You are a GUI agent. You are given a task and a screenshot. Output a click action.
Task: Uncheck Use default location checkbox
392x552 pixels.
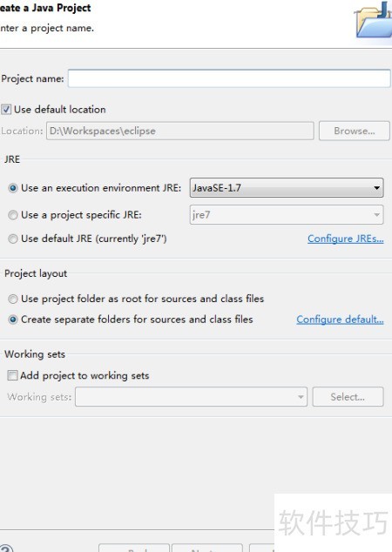pyautogui.click(x=6, y=110)
